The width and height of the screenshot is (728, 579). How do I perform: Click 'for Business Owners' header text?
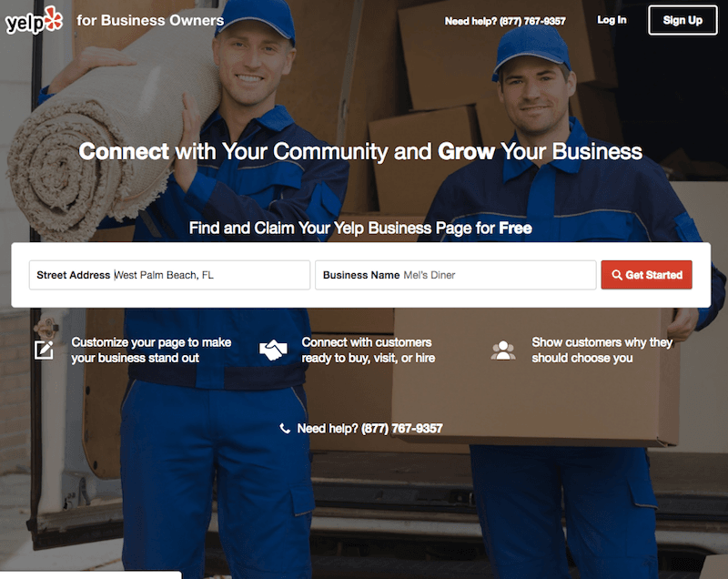[x=150, y=20]
